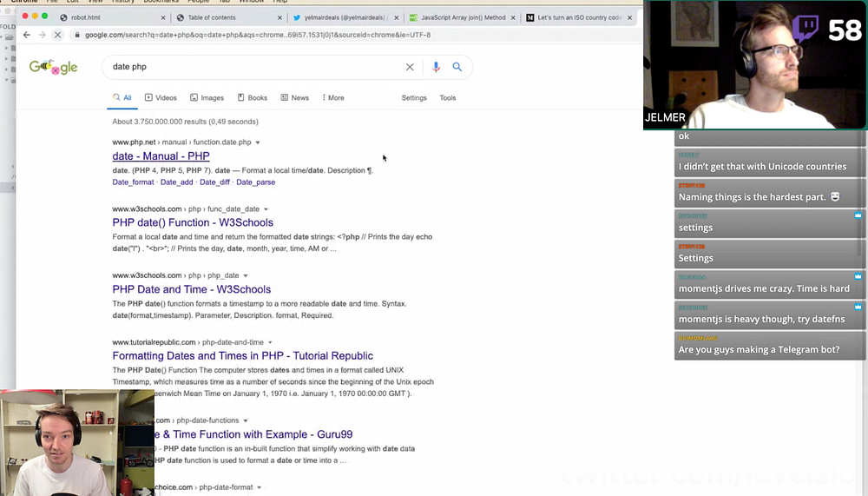Start voice search with the microphone icon
868x496 pixels.
click(x=437, y=67)
